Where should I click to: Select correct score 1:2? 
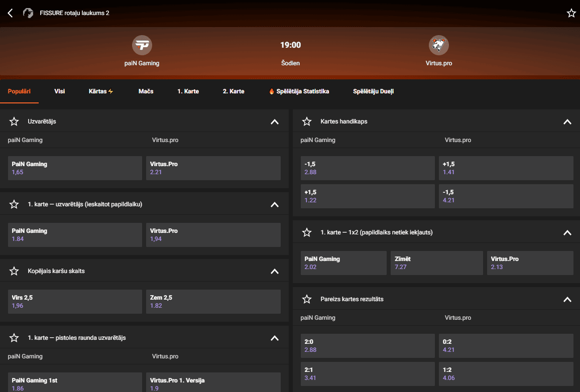coord(506,374)
